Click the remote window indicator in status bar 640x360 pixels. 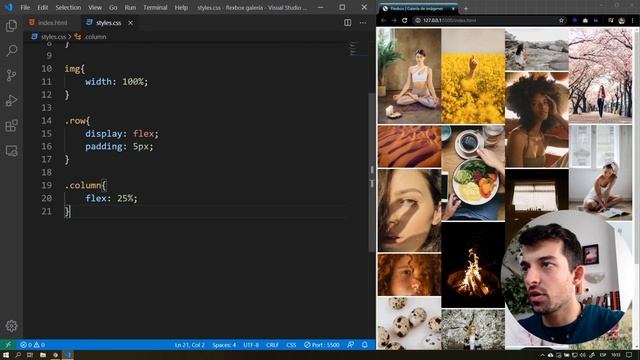point(8,345)
